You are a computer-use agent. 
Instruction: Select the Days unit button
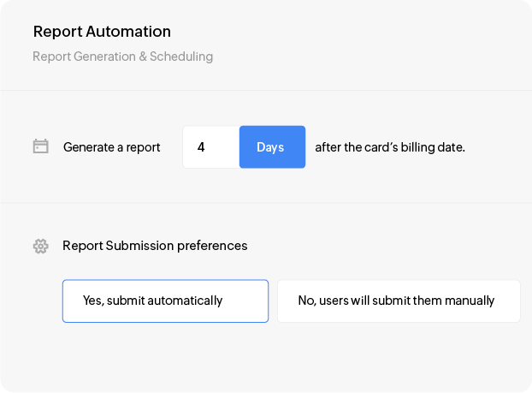click(271, 147)
